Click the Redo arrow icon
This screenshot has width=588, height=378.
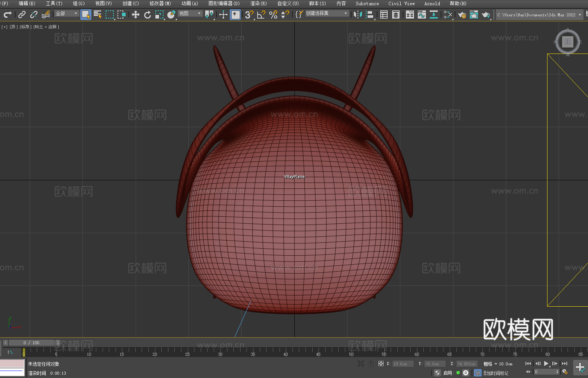(x=7, y=14)
